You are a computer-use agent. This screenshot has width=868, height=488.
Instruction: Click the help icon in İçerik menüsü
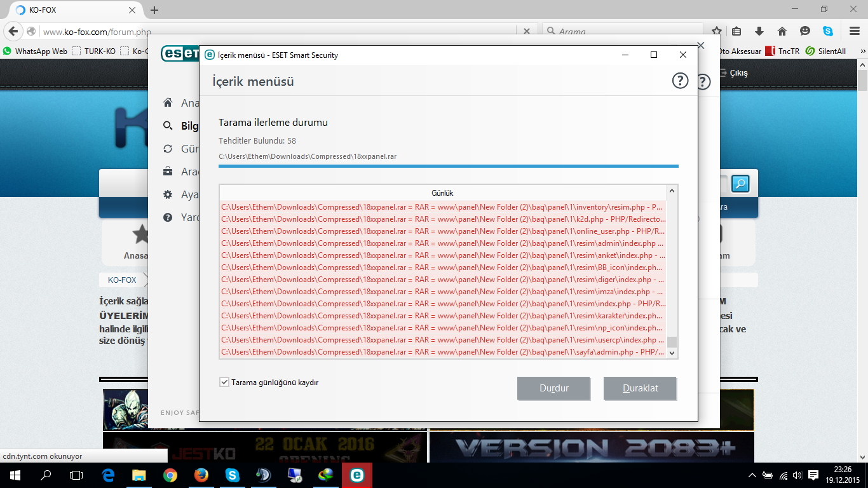coord(680,81)
